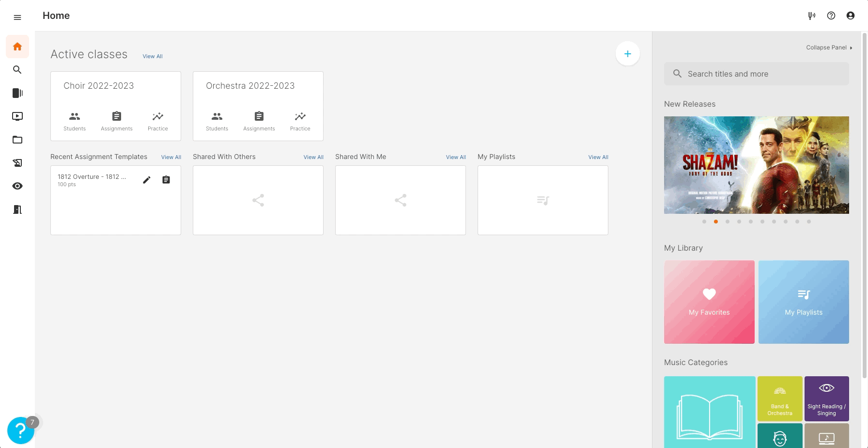Open the clipboard icon on the 1812 Overture template
Screen dimensions: 868x448
click(166, 179)
